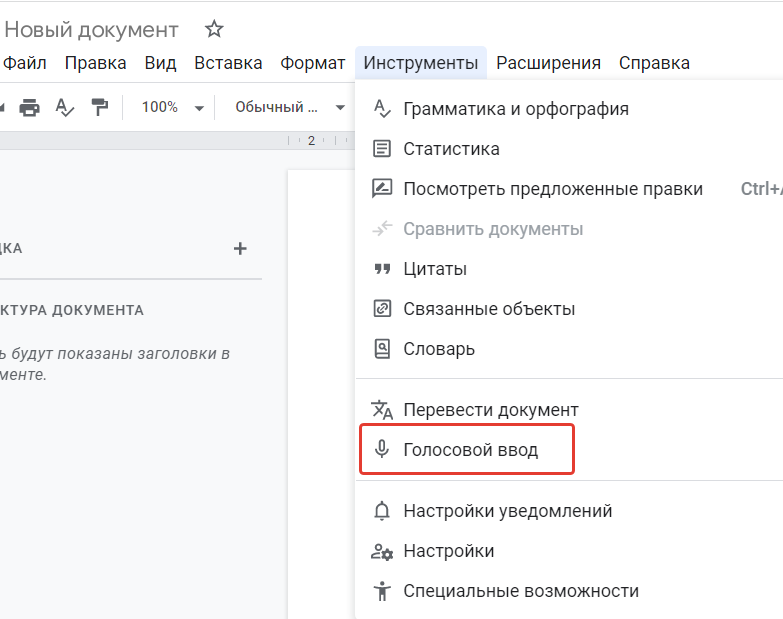The image size is (783, 619).
Task: Click the plus icon in outline panel
Action: coord(240,248)
